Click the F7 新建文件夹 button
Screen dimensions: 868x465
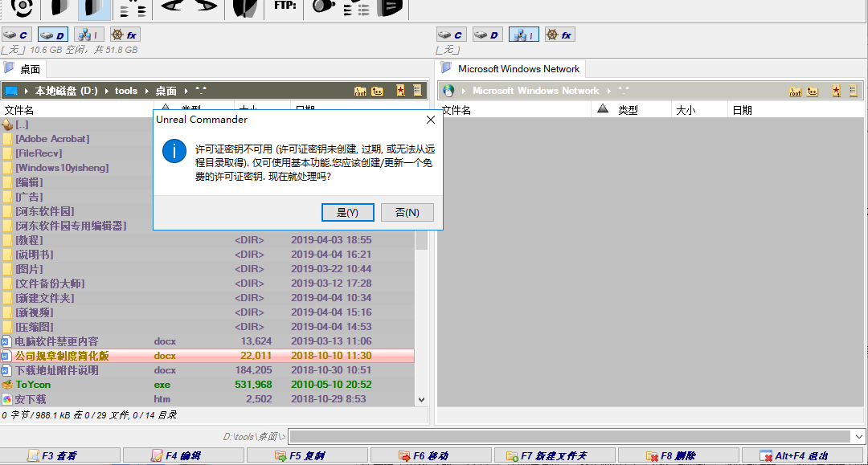tap(555, 455)
